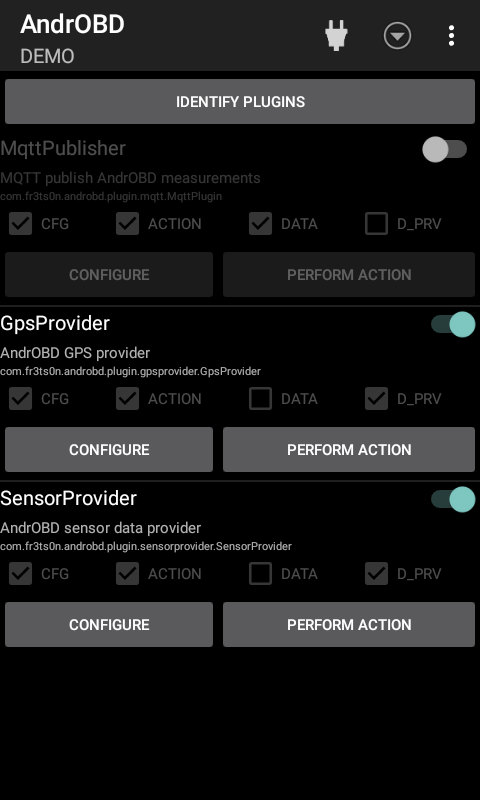The width and height of the screenshot is (480, 800).
Task: Tap the AndrOBD app title
Action: pos(72,24)
